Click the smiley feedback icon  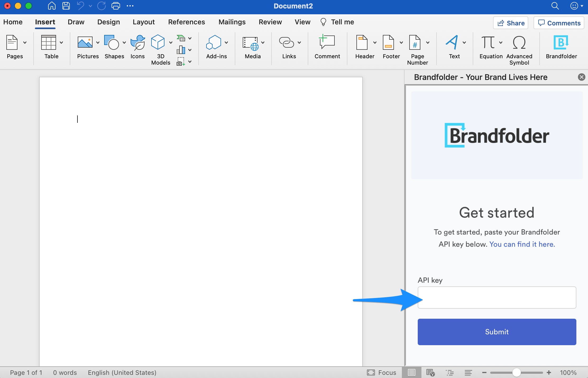(x=574, y=6)
